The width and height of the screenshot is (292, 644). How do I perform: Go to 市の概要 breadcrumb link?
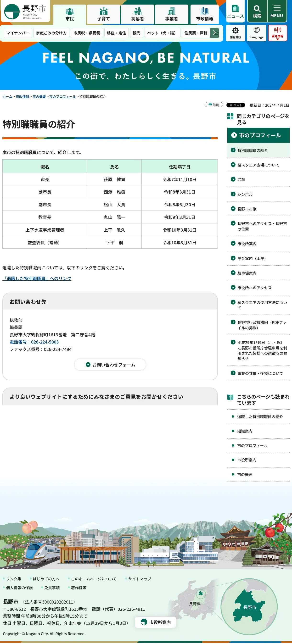point(39,96)
